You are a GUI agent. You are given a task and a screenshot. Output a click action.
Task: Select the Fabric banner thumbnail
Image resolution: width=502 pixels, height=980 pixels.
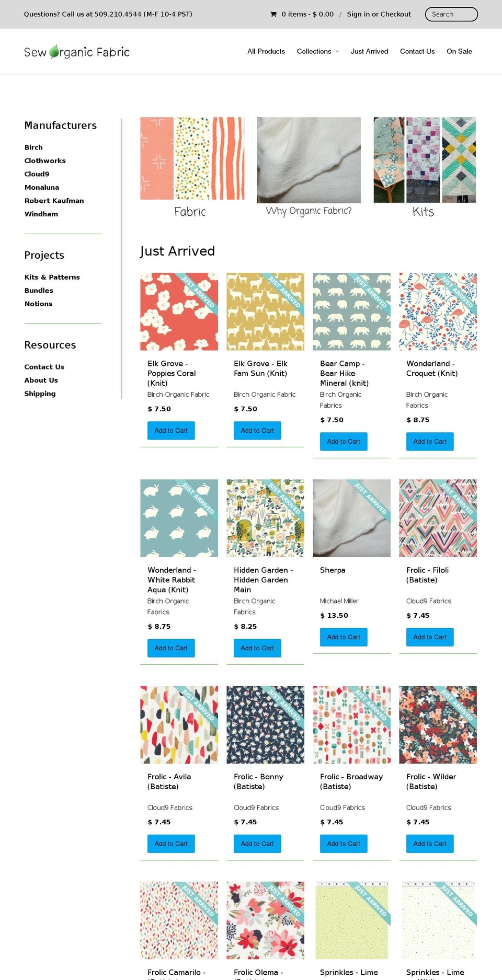(192, 160)
